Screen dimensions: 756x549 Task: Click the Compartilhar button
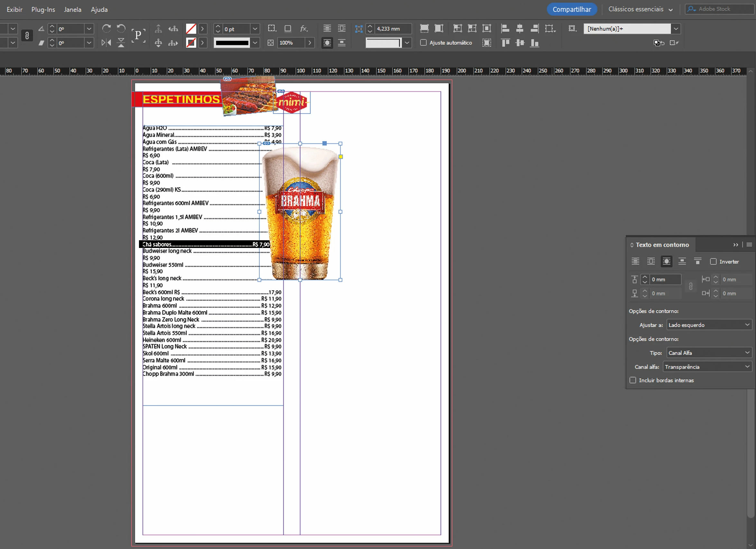[x=571, y=9]
